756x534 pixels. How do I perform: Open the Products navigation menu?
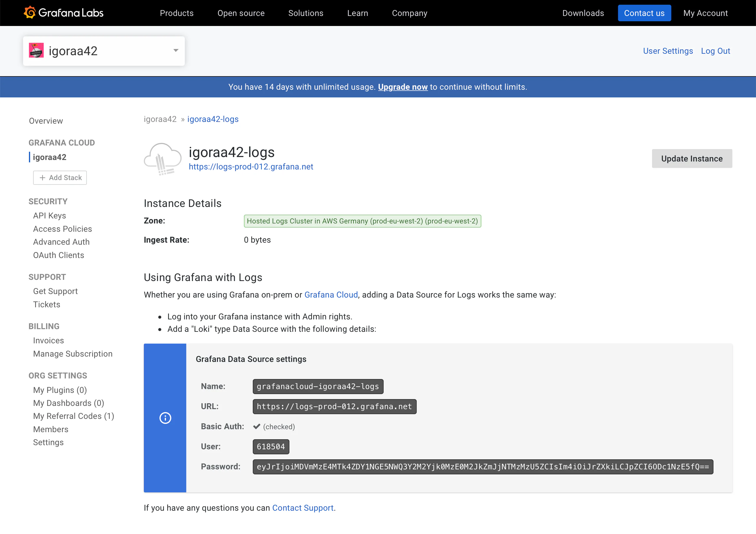[177, 13]
